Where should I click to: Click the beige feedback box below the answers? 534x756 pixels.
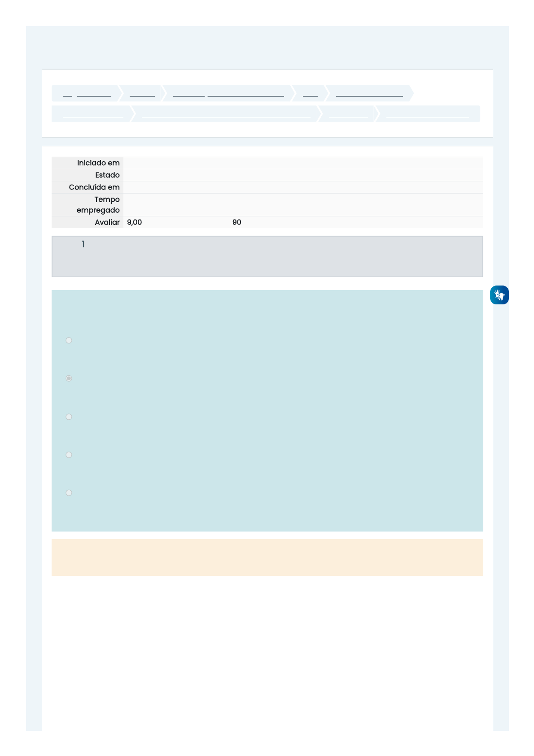[x=267, y=557]
